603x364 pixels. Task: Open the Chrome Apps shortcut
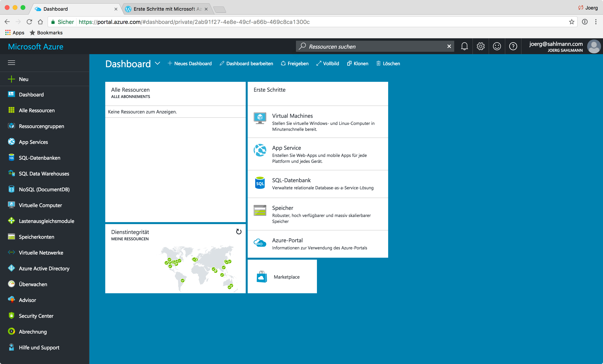pyautogui.click(x=15, y=33)
